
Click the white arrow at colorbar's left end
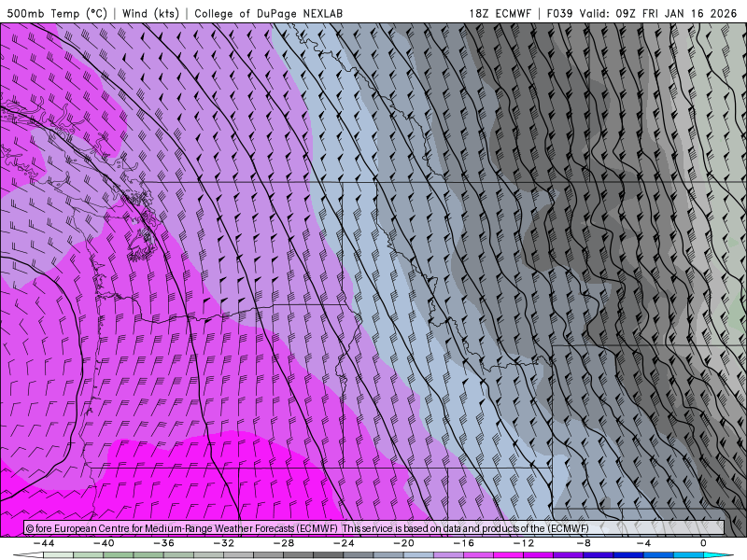tap(28, 555)
